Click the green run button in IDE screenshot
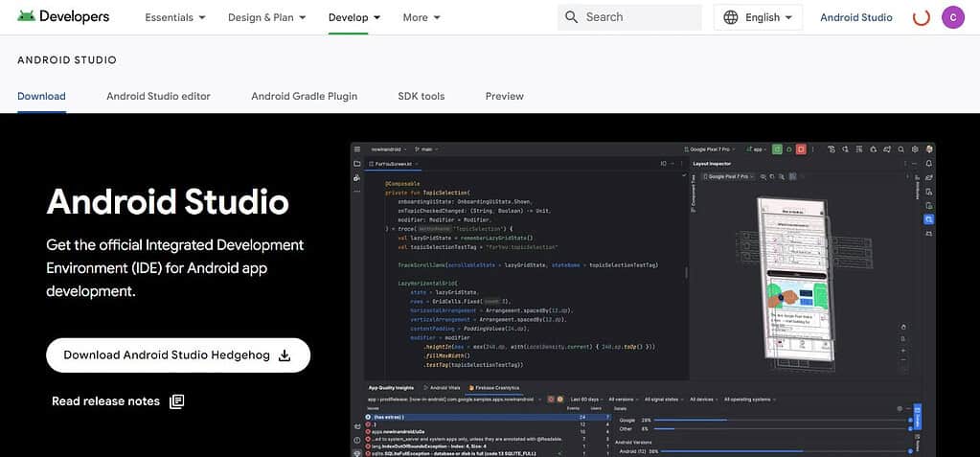This screenshot has width=980, height=457. 777,149
